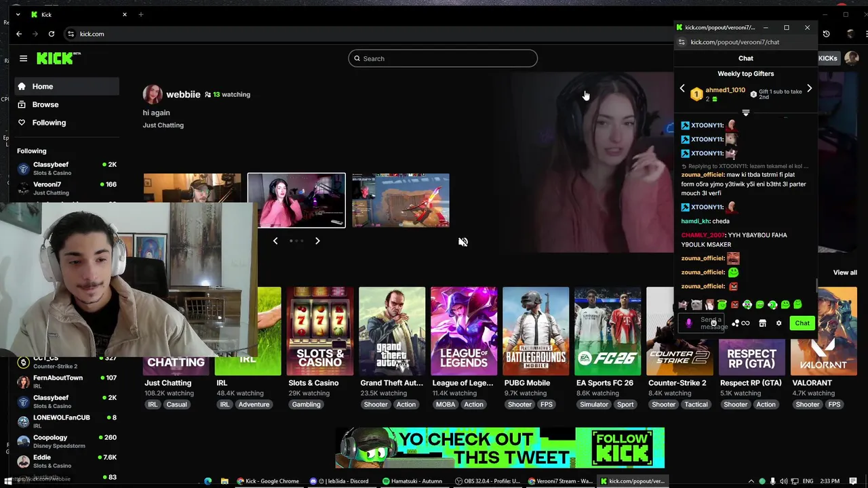Image resolution: width=868 pixels, height=488 pixels.
Task: Open FernAboutTown channel in Following list
Action: pyautogui.click(x=66, y=382)
